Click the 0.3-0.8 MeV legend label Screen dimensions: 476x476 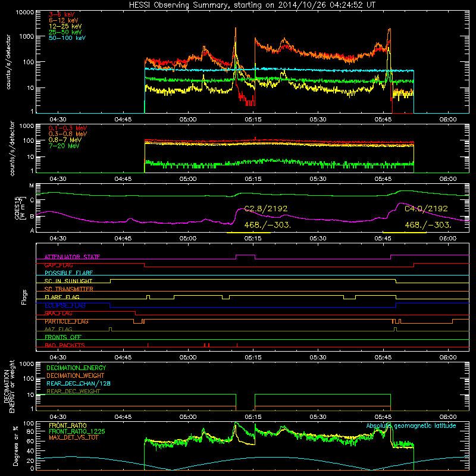(x=68, y=134)
